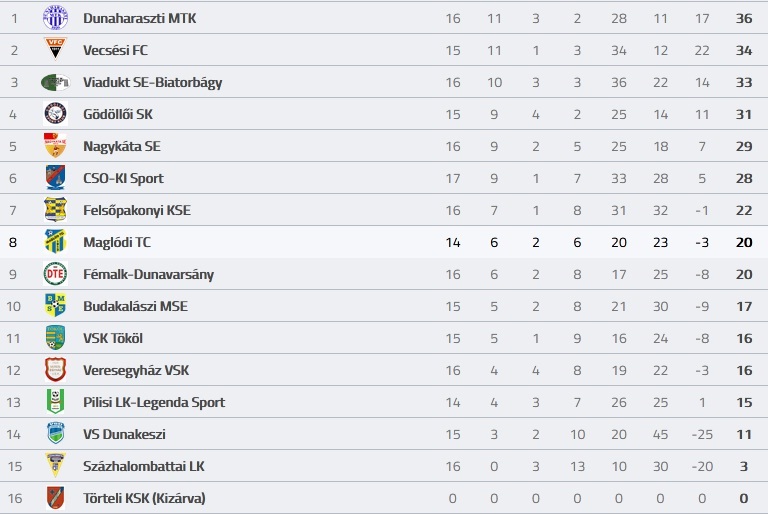
Task: Click the Törteli KSK red shield crest
Action: (x=55, y=498)
